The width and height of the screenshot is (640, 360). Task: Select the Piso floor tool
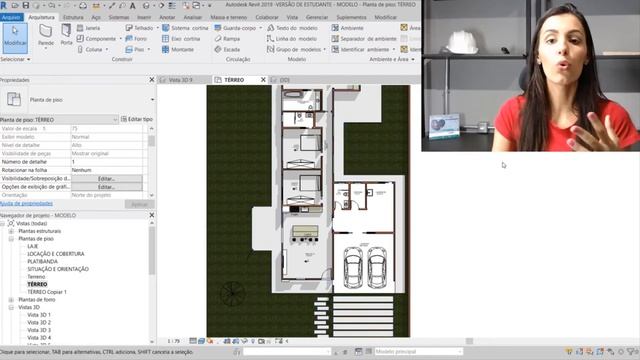pos(135,49)
